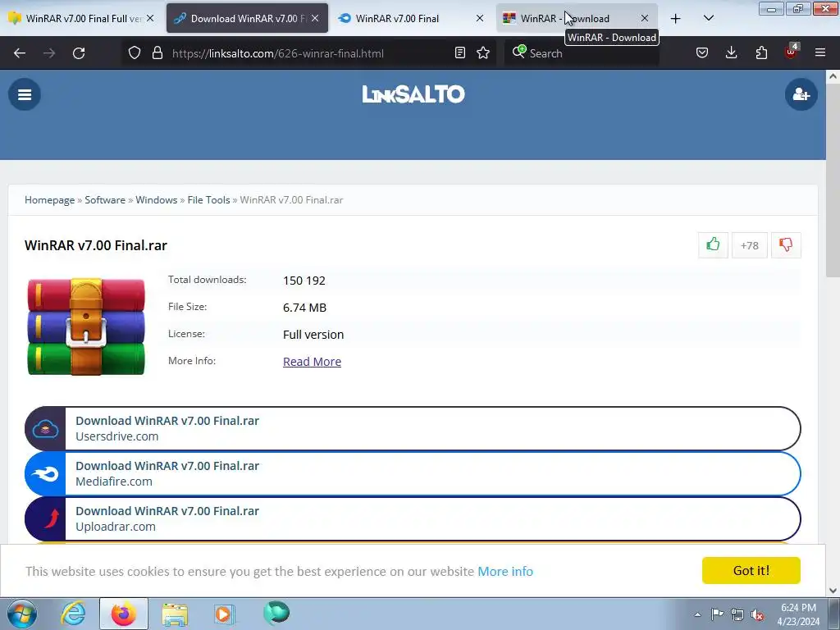Image resolution: width=840 pixels, height=630 pixels.
Task: Click the 150 192 downloads value
Action: [x=304, y=281]
